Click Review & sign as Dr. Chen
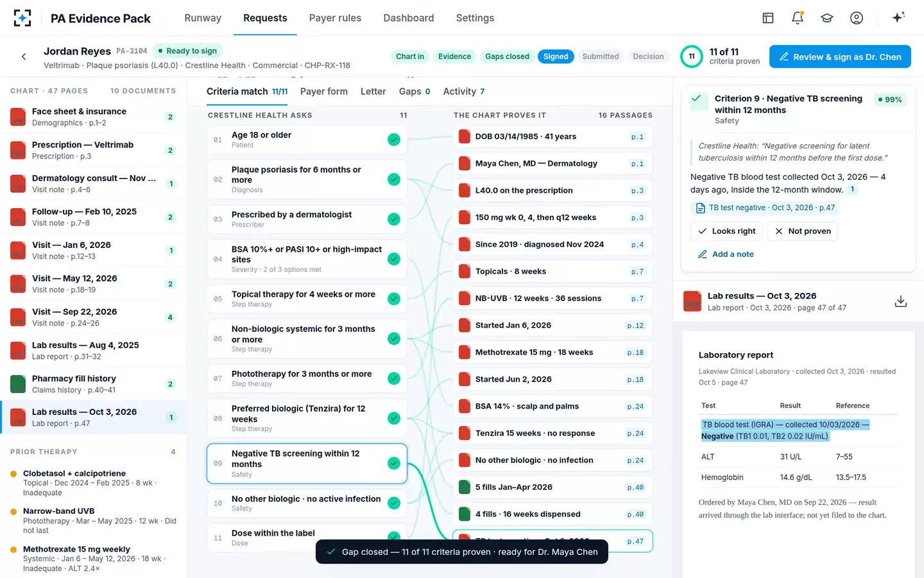 pos(840,57)
